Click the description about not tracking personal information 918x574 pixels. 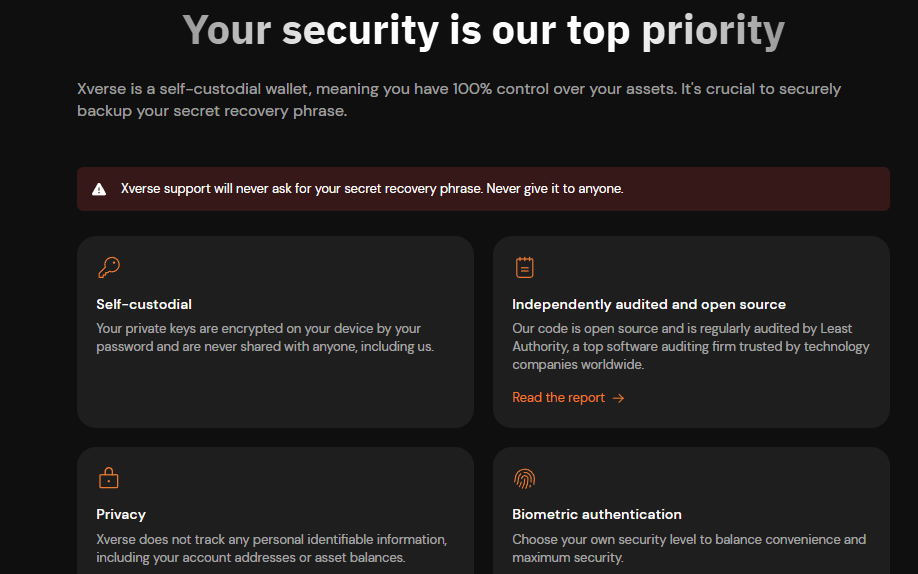271,548
